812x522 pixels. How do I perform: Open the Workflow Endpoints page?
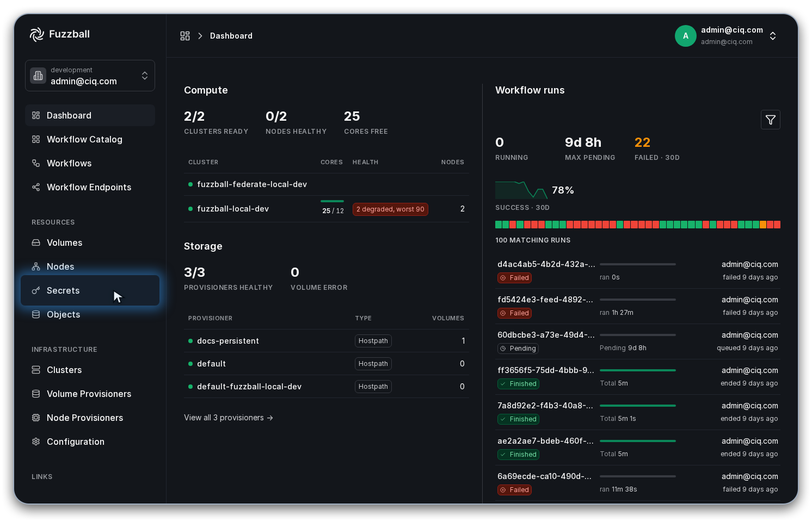(x=90, y=187)
